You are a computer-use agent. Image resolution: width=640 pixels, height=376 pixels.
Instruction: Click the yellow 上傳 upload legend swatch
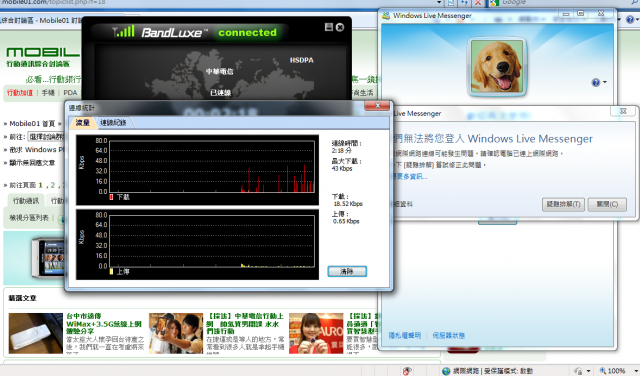coord(111,271)
